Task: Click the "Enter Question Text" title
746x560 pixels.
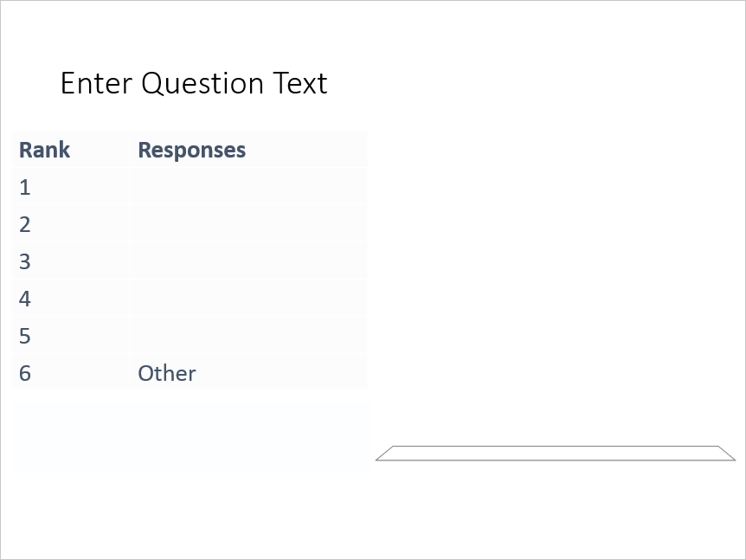Action: (x=194, y=84)
